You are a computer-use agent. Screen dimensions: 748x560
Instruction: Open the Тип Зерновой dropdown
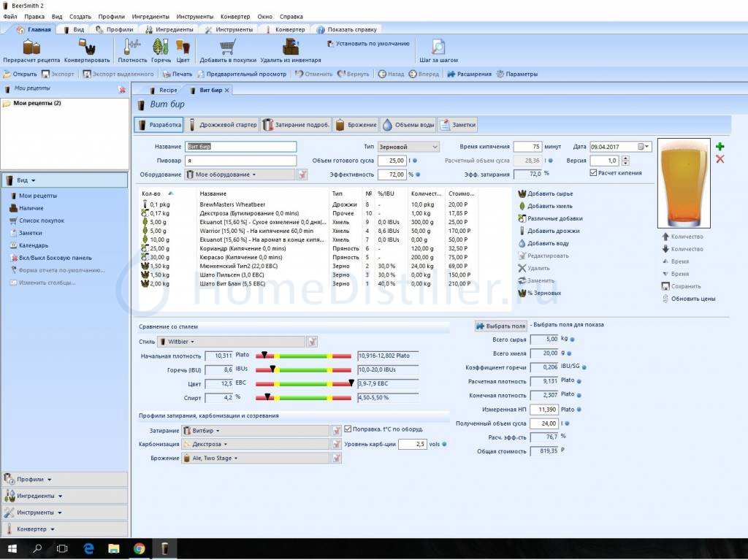408,147
